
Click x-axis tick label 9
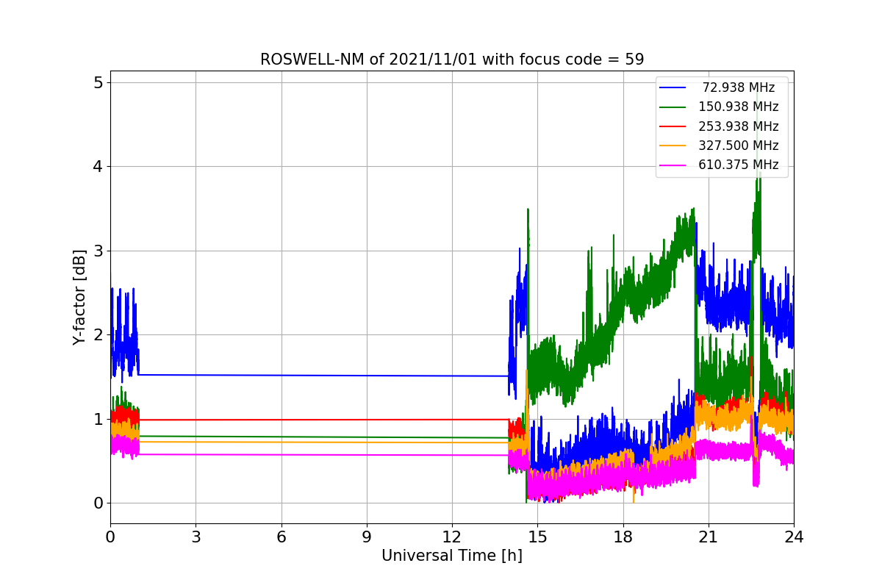(367, 537)
